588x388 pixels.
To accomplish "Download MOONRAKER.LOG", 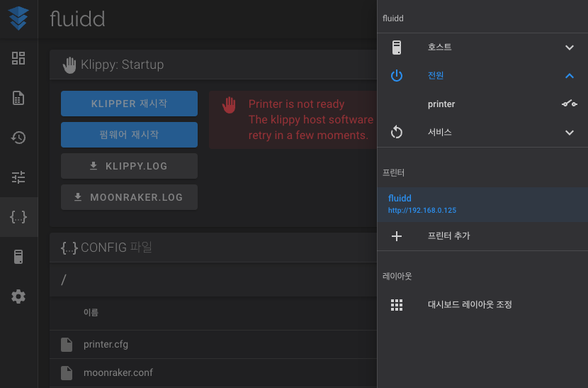I will point(129,196).
